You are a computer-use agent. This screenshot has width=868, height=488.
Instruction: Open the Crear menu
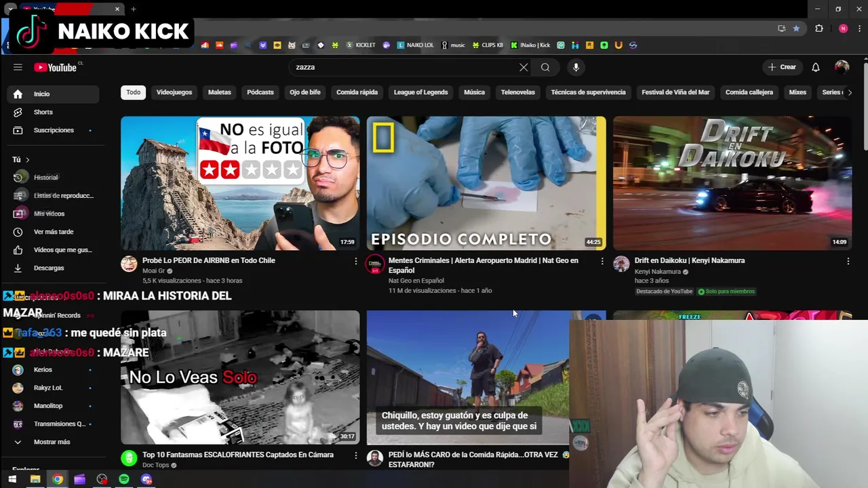[782, 67]
